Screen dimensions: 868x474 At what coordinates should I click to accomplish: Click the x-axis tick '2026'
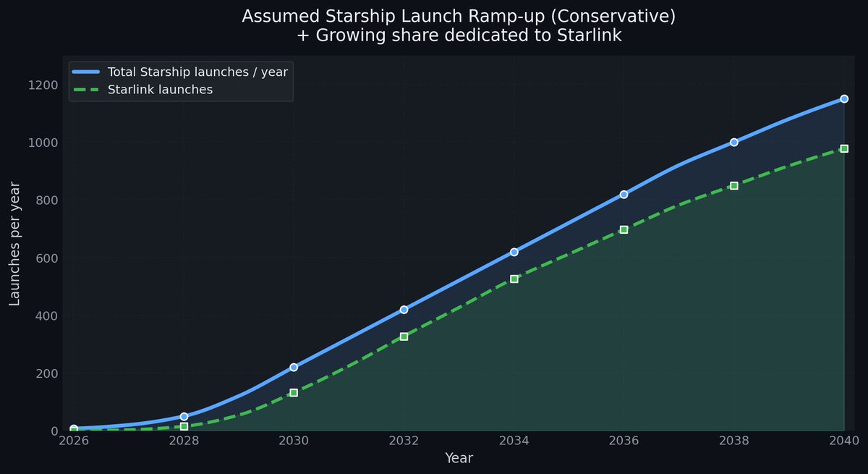coord(74,441)
